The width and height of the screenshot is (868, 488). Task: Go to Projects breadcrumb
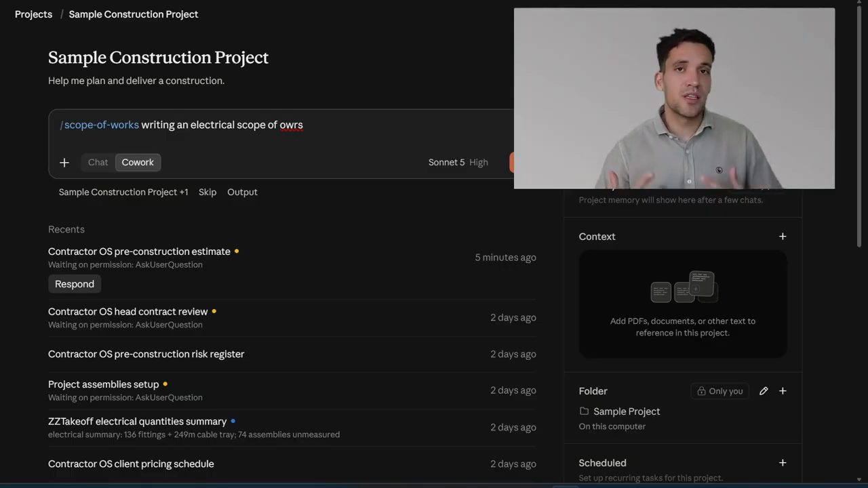(x=33, y=14)
